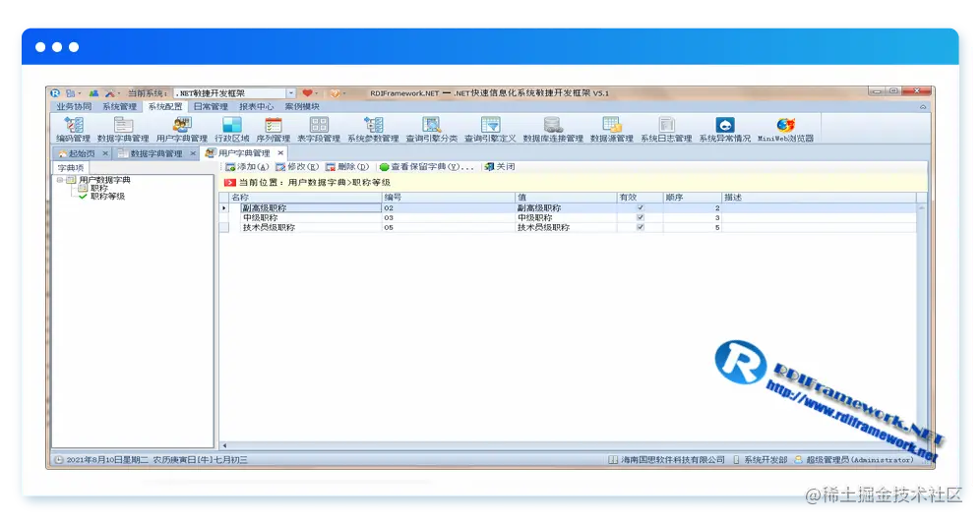The image size is (980, 522).
Task: Select the 职称等级 tree item
Action: (108, 196)
